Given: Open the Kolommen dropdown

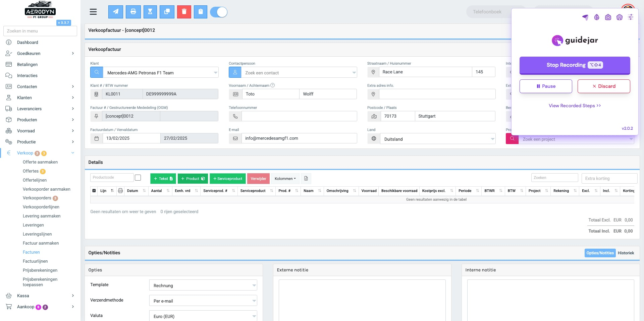Looking at the screenshot, I should [x=285, y=179].
